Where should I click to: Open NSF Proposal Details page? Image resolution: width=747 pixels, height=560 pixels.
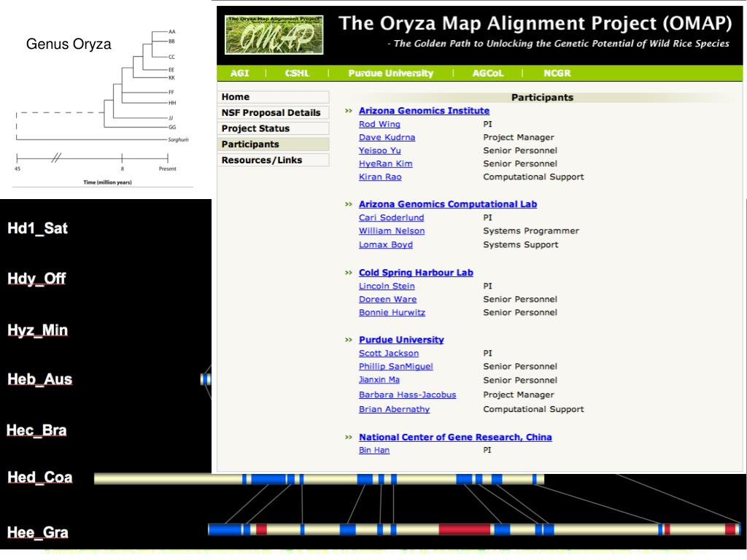[x=273, y=113]
